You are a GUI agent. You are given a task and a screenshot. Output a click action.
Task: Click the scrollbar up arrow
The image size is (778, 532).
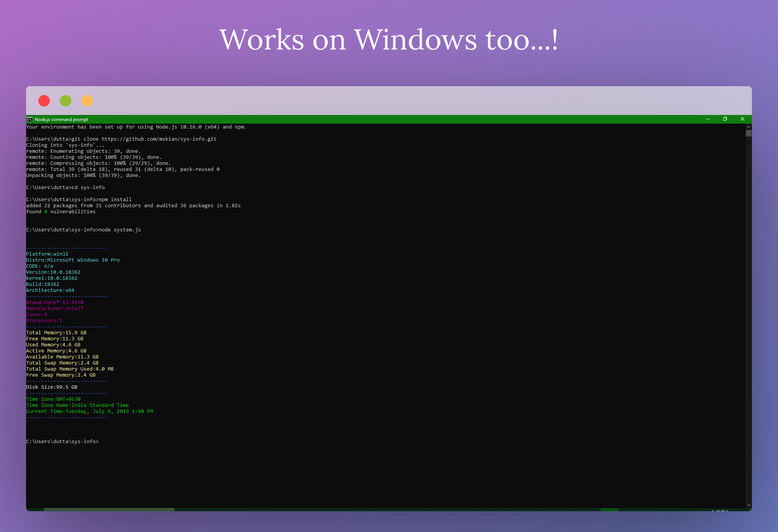click(x=748, y=127)
